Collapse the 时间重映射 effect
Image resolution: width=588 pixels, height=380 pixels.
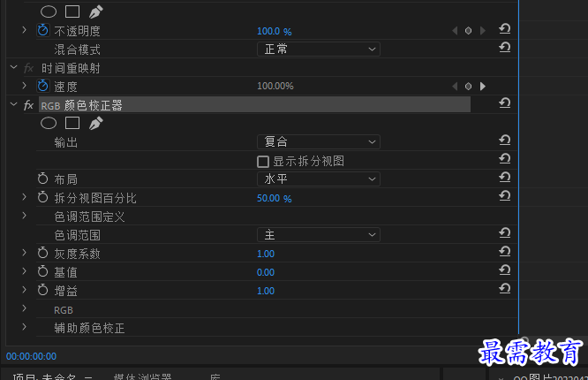click(14, 67)
